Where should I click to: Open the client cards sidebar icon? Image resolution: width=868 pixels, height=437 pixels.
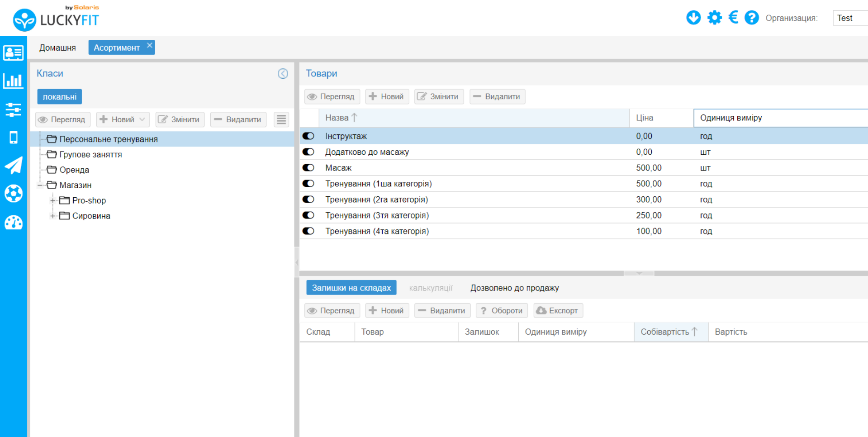coord(13,53)
